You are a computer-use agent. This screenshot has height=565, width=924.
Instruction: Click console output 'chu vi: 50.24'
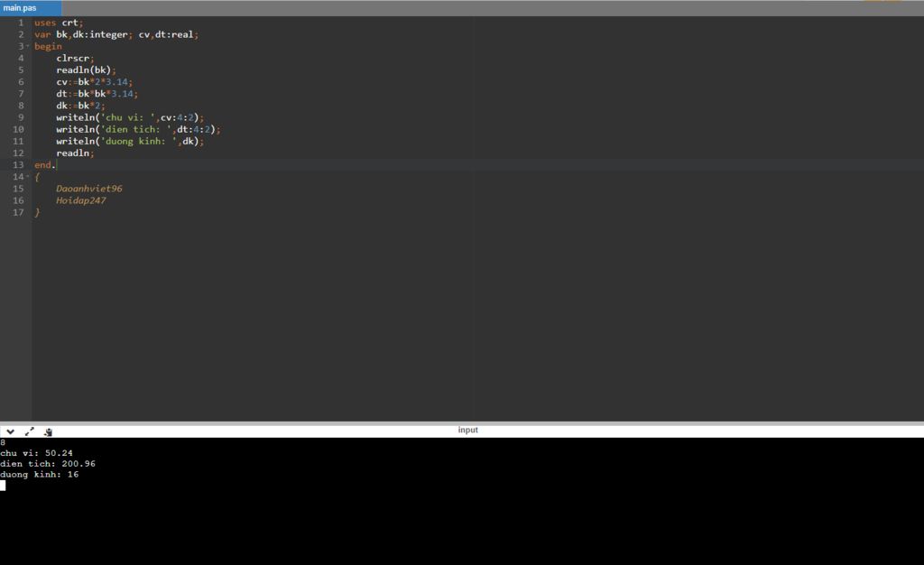pyautogui.click(x=36, y=453)
